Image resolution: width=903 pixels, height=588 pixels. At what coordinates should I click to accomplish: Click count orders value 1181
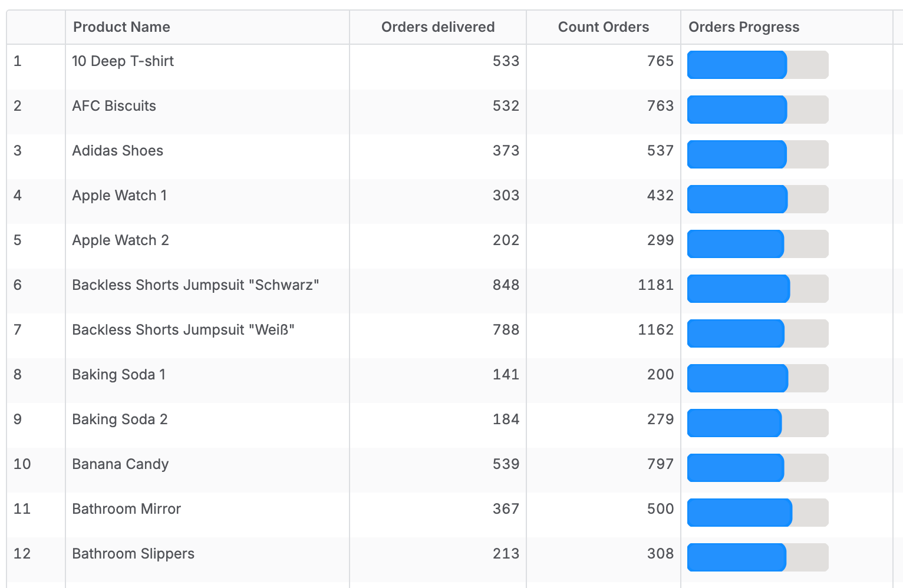(x=655, y=285)
